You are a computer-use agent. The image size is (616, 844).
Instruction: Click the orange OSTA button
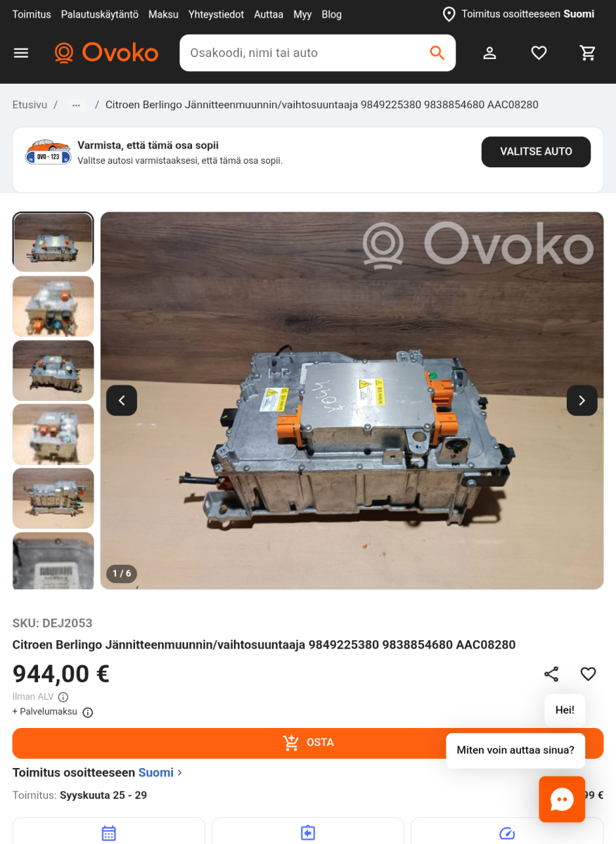pyautogui.click(x=308, y=743)
